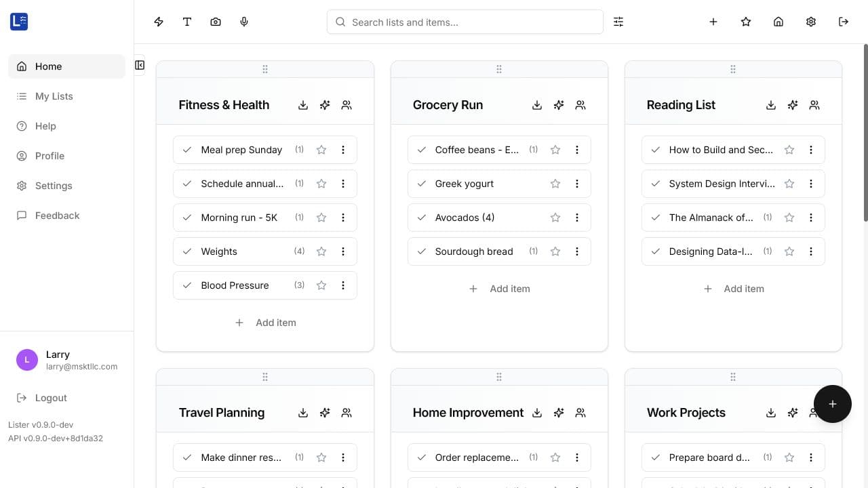Open options menu for Blood Pressure
Image resolution: width=868 pixels, height=488 pixels.
(343, 285)
